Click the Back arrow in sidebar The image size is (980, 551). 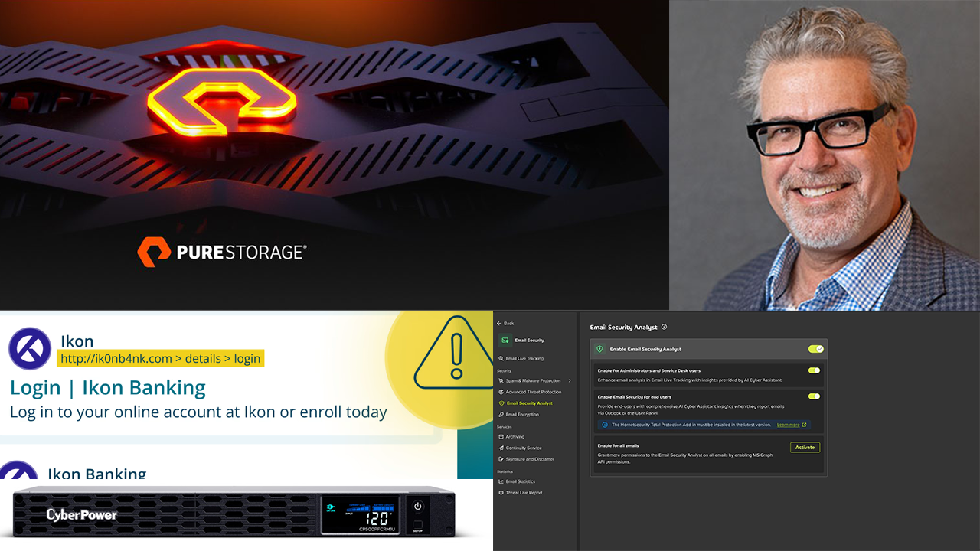click(499, 324)
